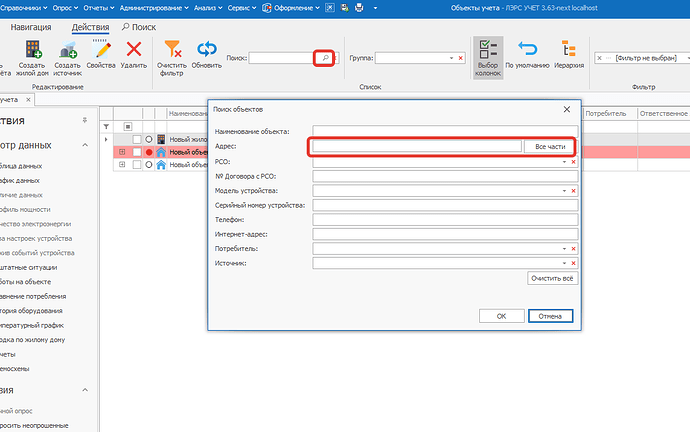The image size is (690, 432).
Task: Clear the Группа field with the red x
Action: [x=460, y=58]
